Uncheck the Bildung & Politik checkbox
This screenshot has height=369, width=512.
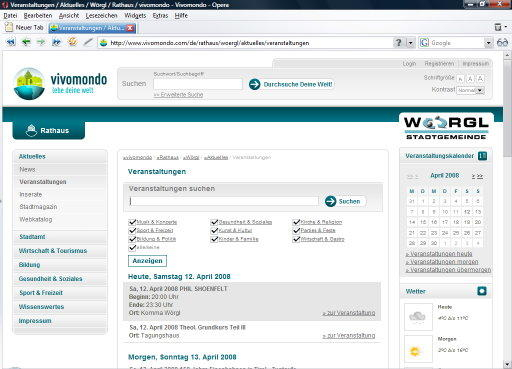point(132,239)
